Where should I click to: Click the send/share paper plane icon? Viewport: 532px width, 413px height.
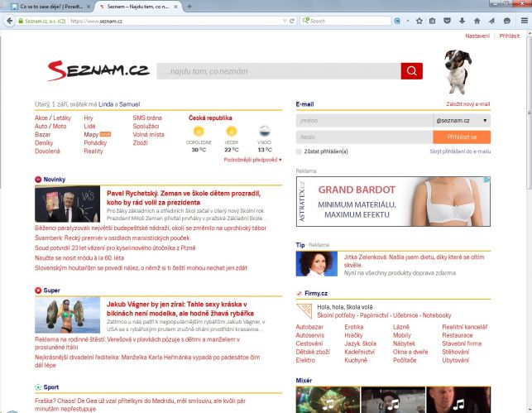[x=492, y=21]
